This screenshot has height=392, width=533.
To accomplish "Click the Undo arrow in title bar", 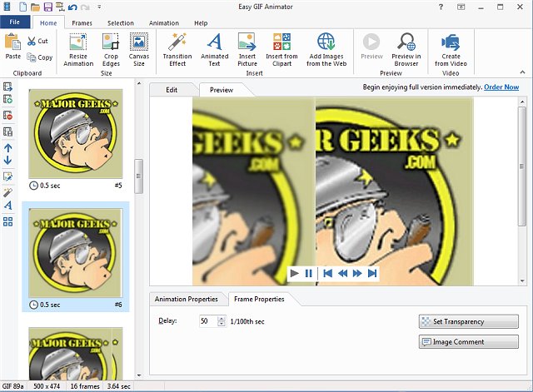I will pos(72,7).
